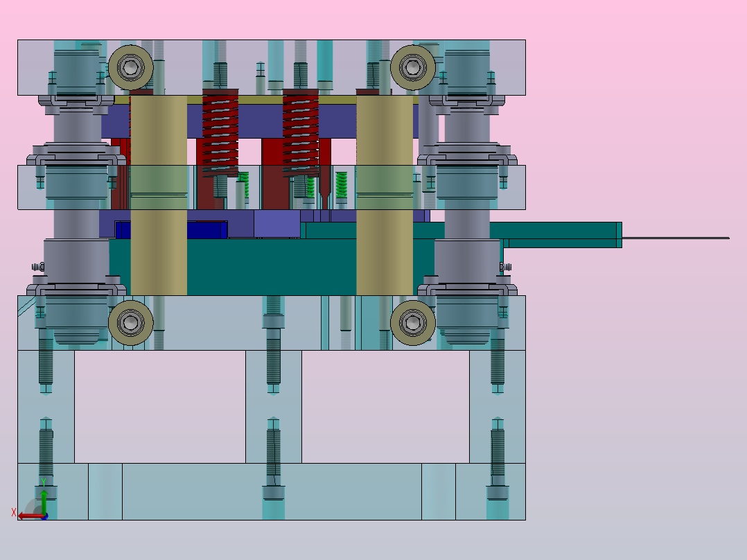The width and height of the screenshot is (747, 560).
Task: Click the right tan guide column
Action: (x=385, y=195)
